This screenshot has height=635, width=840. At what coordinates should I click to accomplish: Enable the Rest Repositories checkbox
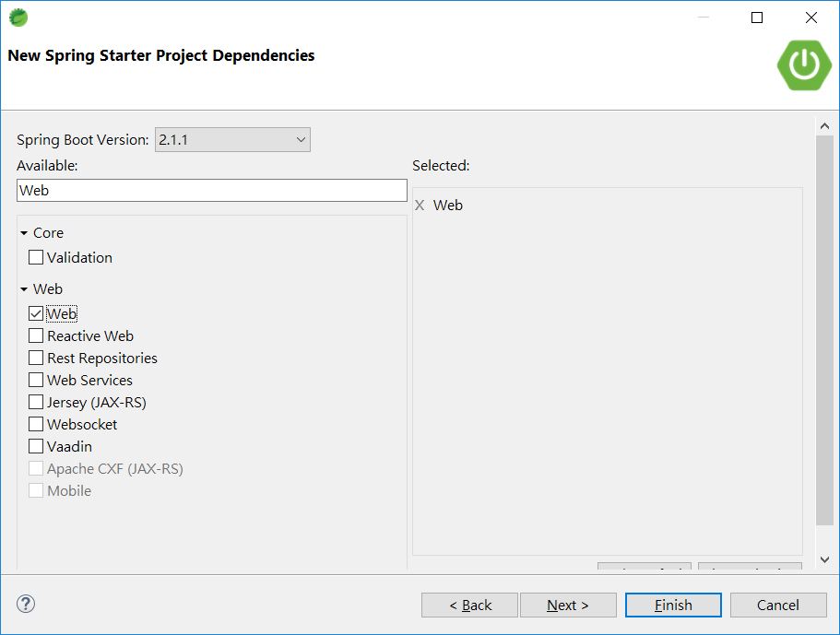click(x=36, y=358)
